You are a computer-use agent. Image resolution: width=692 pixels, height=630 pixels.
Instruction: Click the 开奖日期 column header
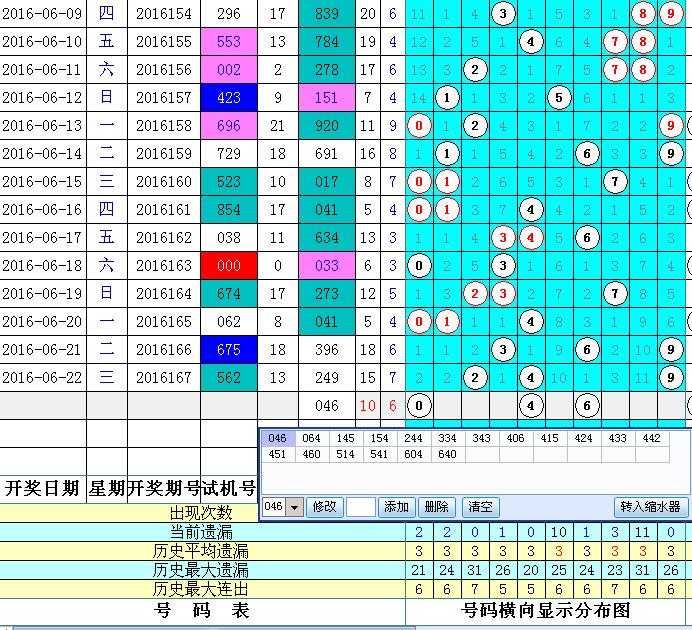(42, 488)
